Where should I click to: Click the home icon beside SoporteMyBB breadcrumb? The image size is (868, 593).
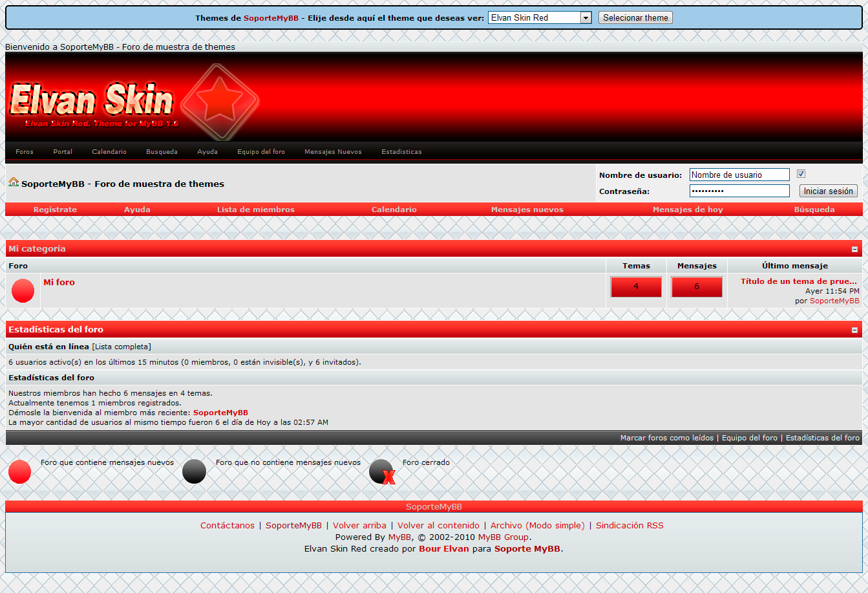[14, 182]
